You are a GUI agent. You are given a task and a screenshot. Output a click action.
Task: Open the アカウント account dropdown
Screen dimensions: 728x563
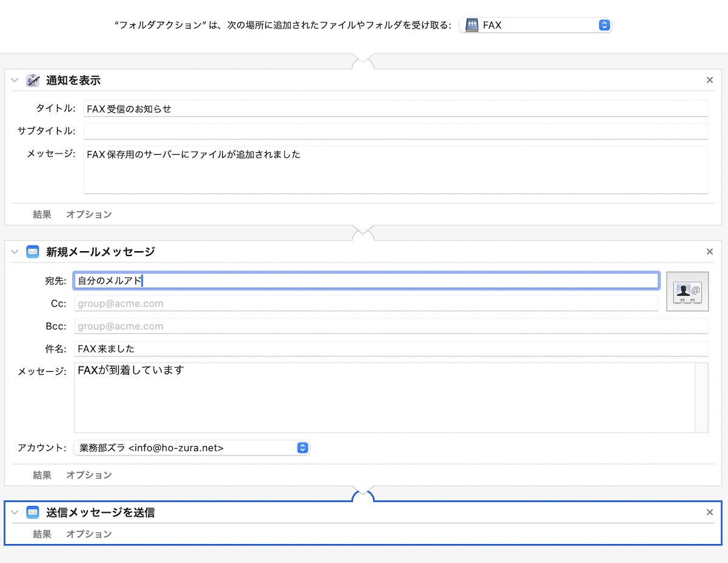302,448
